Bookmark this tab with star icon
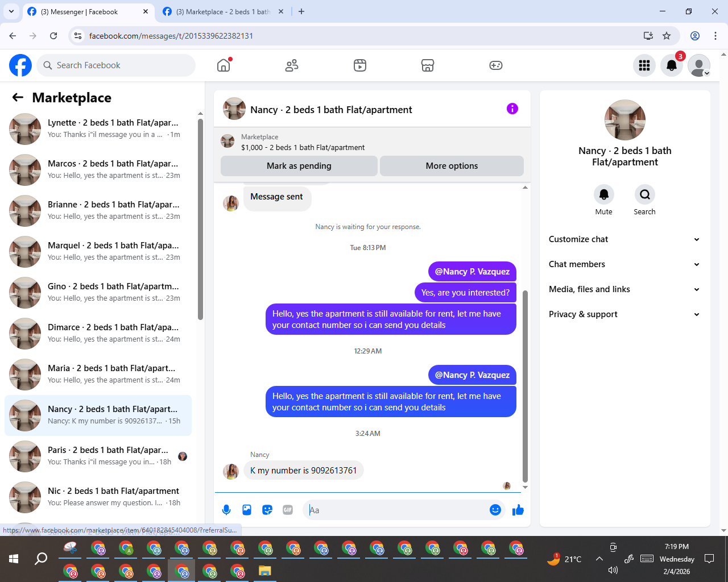Screen dimensions: 728x582 click(667, 36)
